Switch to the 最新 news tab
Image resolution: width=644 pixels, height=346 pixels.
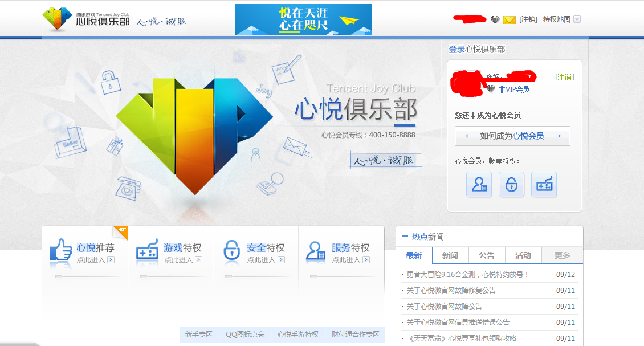pos(414,255)
